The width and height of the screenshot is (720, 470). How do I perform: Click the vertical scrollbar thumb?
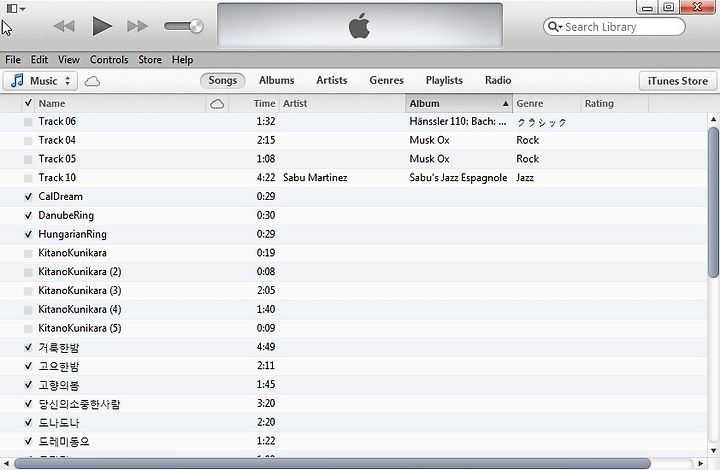tap(713, 202)
